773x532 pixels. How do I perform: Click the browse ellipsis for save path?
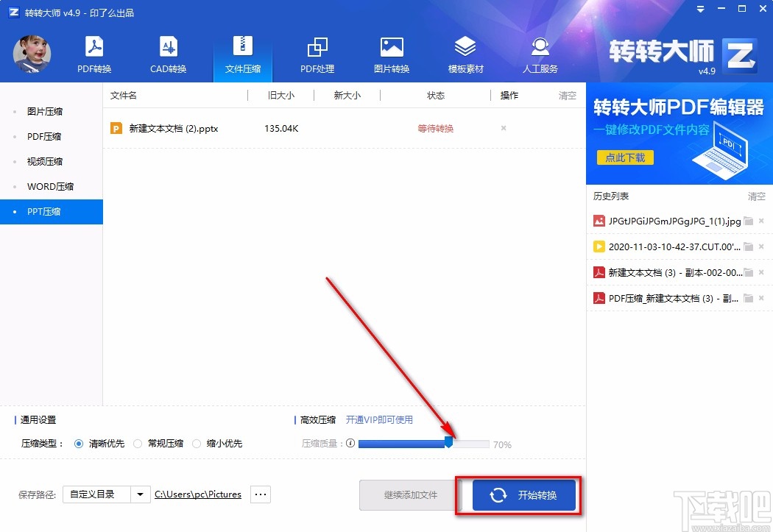point(260,494)
